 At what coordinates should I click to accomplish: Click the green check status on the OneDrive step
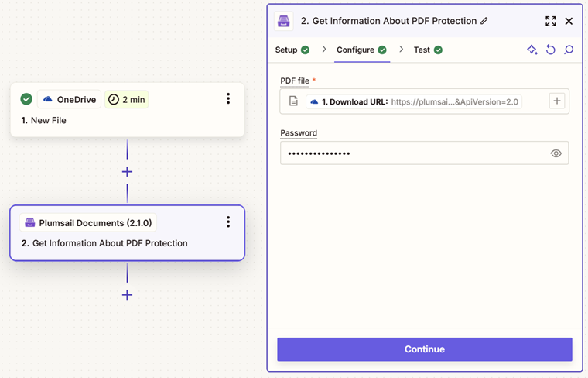[26, 99]
